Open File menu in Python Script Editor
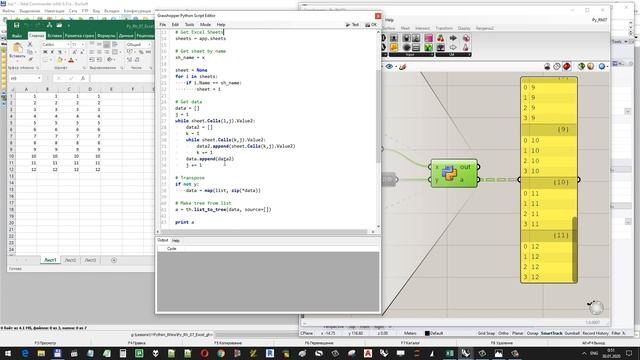Image resolution: width=640 pixels, height=360 pixels. pyautogui.click(x=162, y=24)
